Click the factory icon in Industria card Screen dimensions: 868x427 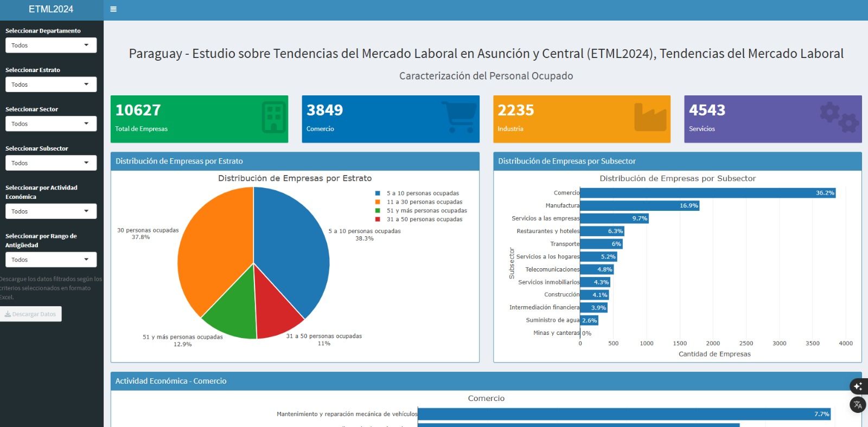click(650, 117)
